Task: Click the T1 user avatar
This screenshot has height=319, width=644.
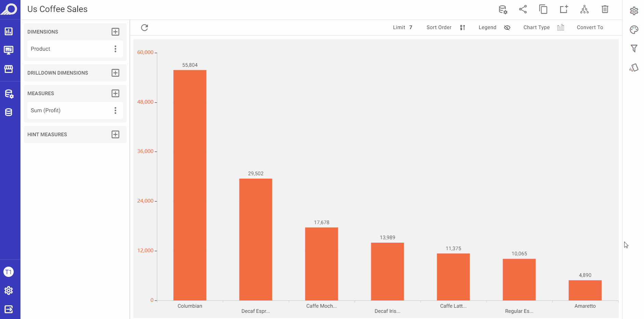Action: [x=9, y=272]
